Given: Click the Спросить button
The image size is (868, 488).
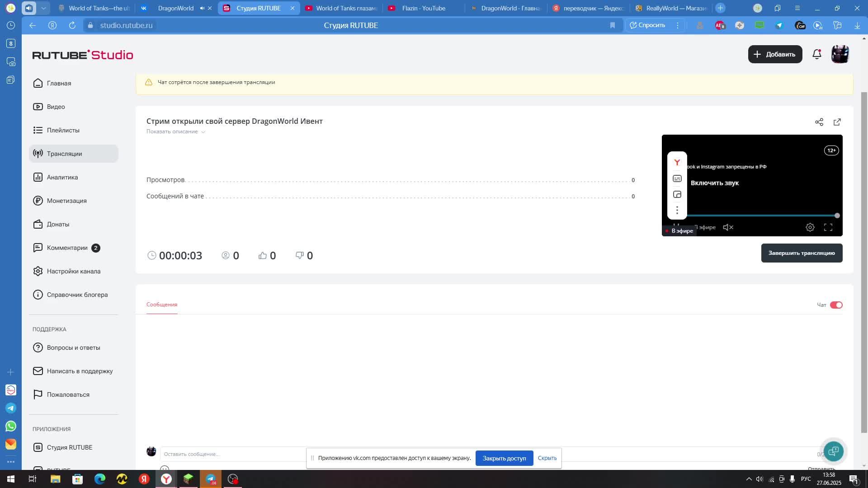Looking at the screenshot, I should [x=647, y=25].
